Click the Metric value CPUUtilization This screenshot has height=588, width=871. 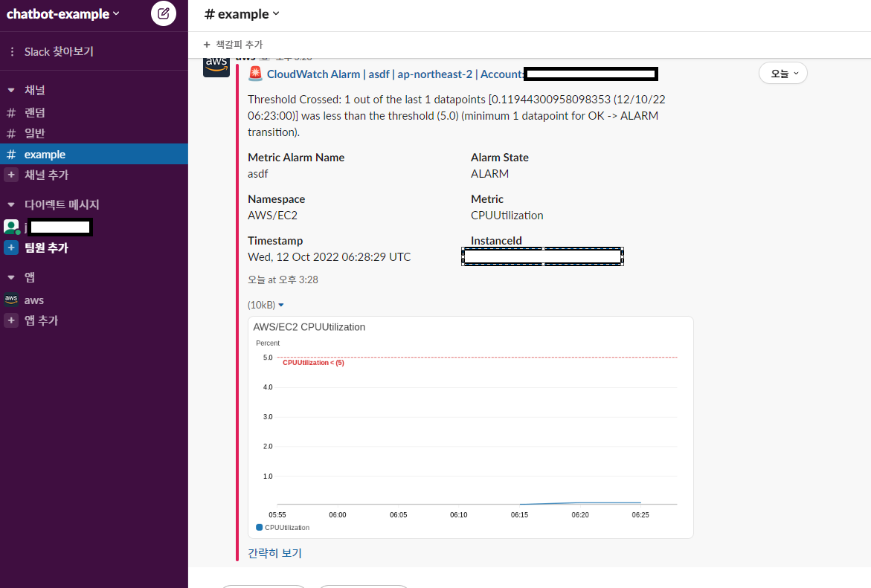[507, 216]
